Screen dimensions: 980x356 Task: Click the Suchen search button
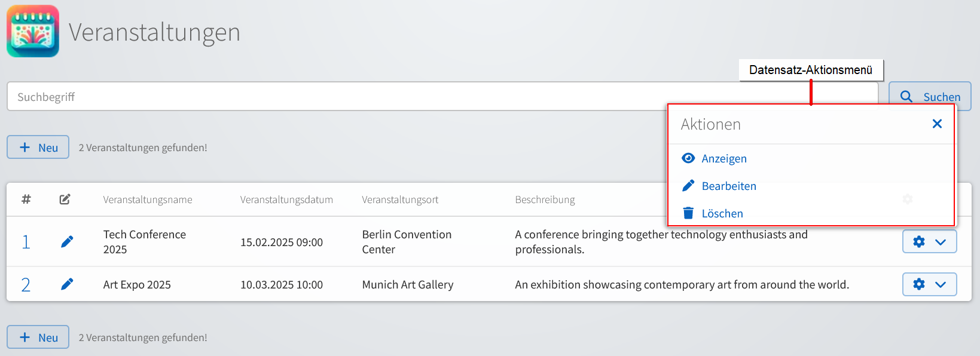[930, 96]
